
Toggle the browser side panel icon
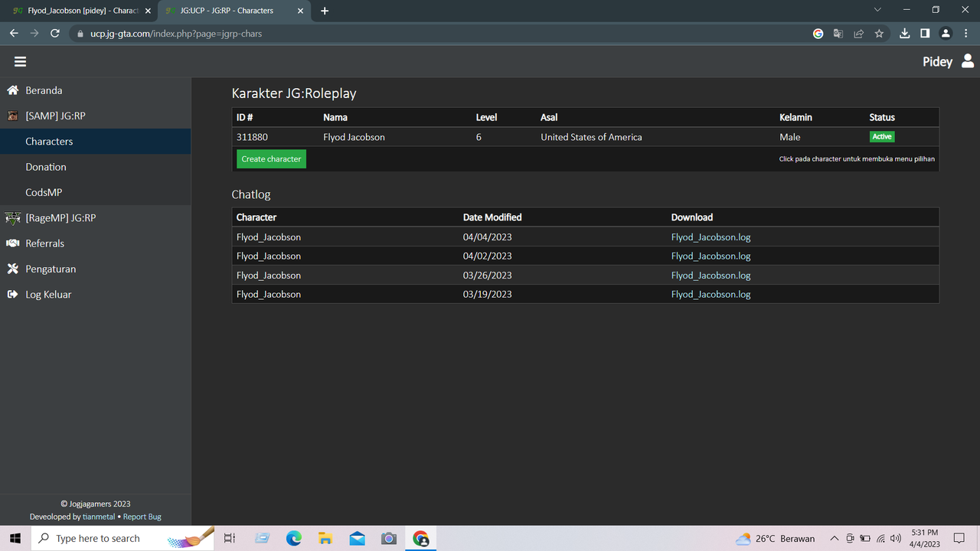[x=925, y=34]
